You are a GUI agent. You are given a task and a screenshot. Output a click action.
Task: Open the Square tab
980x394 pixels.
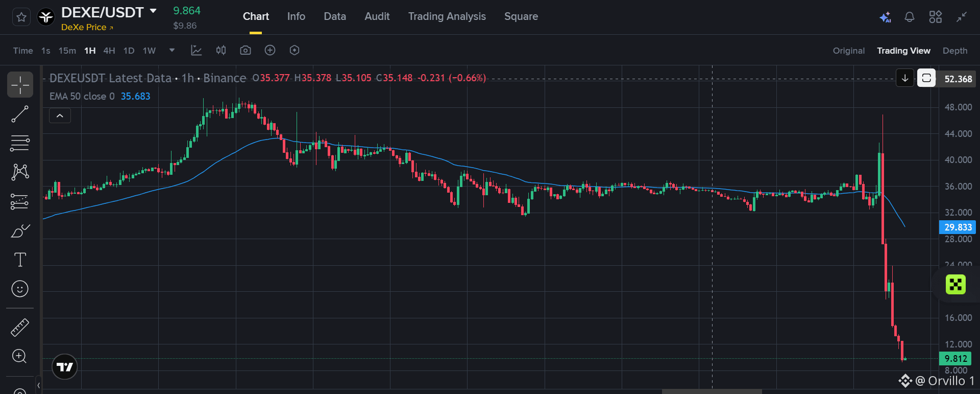521,16
